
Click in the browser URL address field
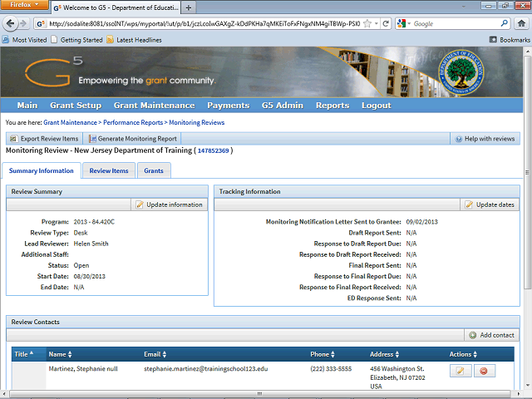[x=204, y=23]
